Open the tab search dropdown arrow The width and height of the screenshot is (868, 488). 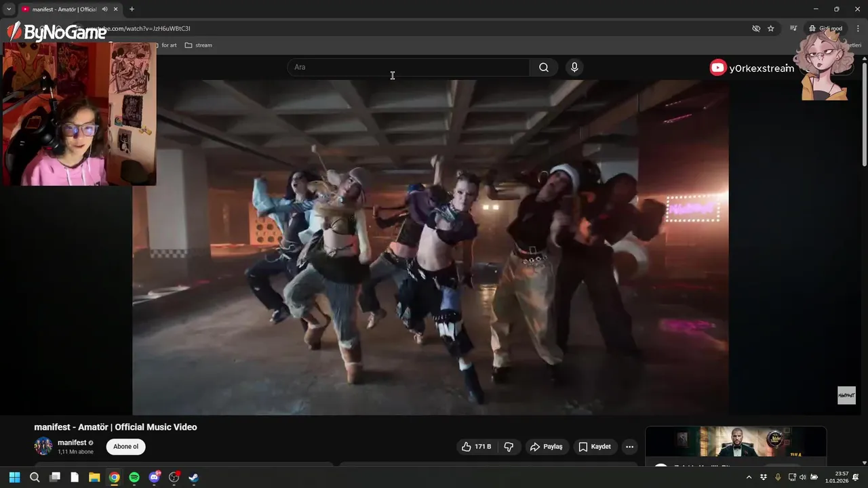(9, 9)
